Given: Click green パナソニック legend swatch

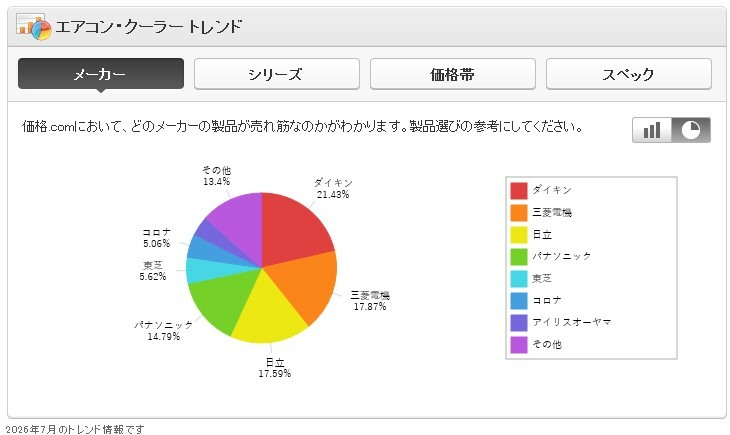Looking at the screenshot, I should [x=519, y=257].
